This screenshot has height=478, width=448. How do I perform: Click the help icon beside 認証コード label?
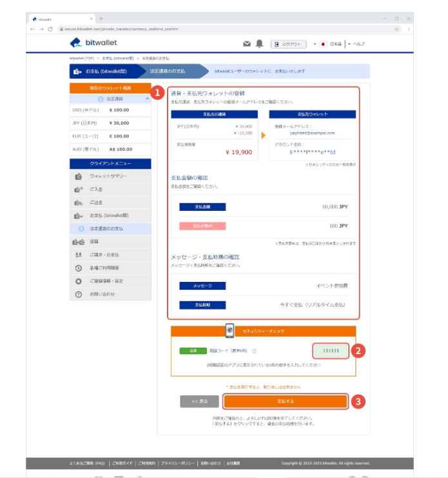255,351
